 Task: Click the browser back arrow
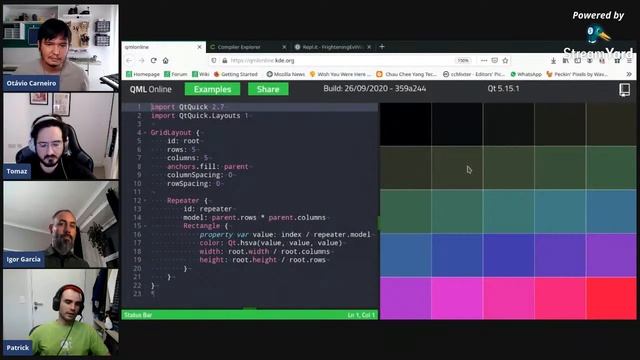129,60
